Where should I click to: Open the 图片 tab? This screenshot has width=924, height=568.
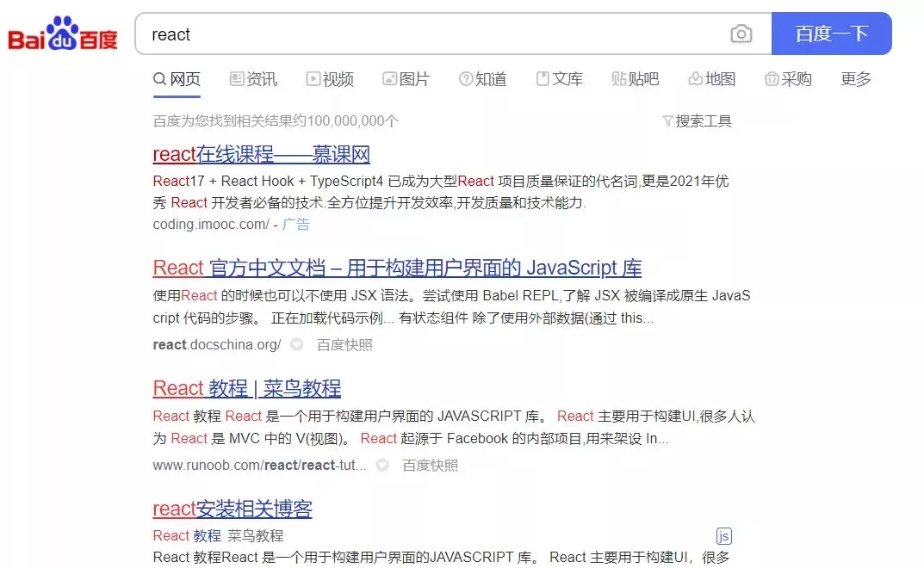coord(406,79)
